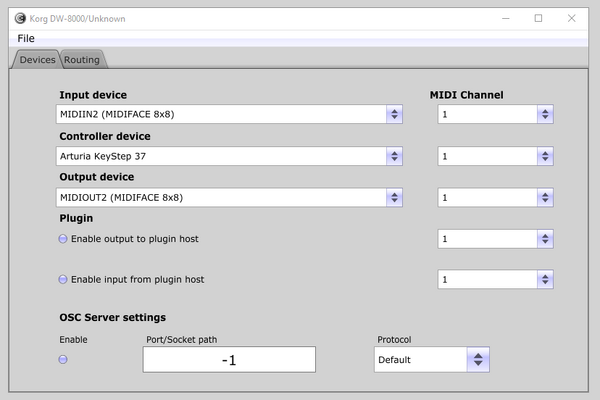Open the Input device dropdown arrow
Screen dimensions: 600x400
[394, 114]
